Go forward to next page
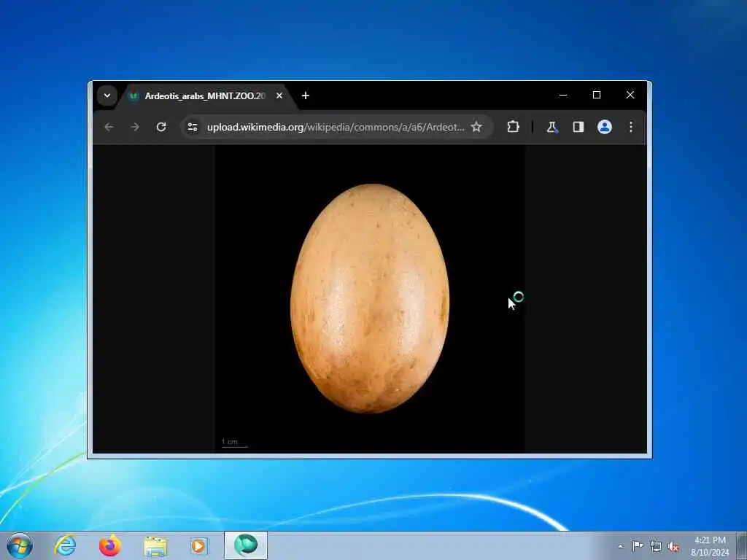 135,127
